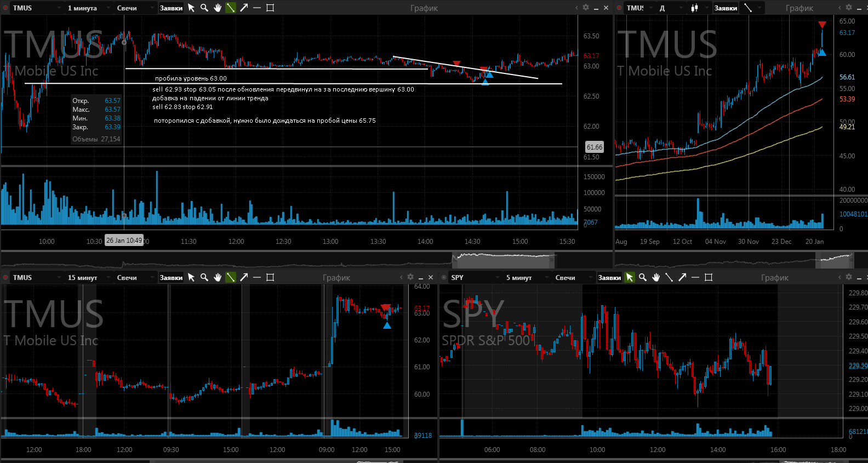Image resolution: width=868 pixels, height=463 pixels.
Task: Open 'Д' timeframe dropdown in daily chart
Action: pos(671,8)
